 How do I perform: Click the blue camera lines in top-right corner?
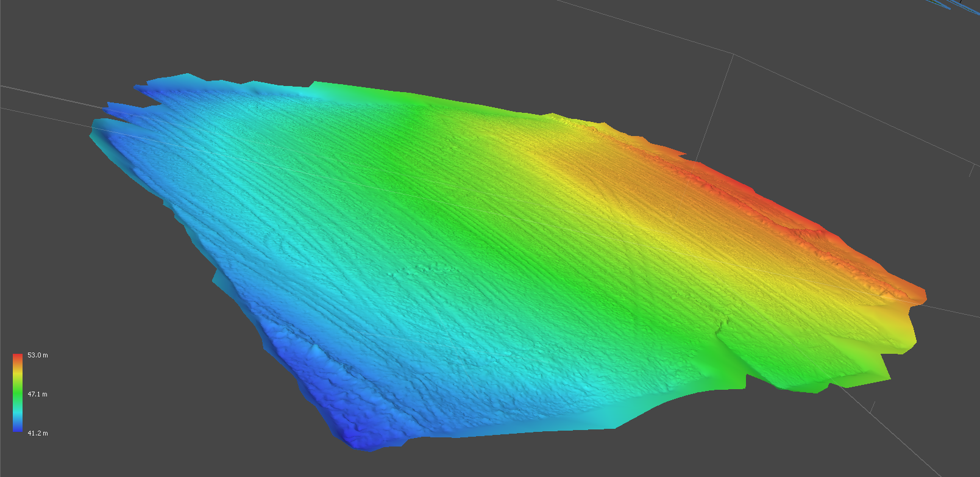pyautogui.click(x=957, y=6)
